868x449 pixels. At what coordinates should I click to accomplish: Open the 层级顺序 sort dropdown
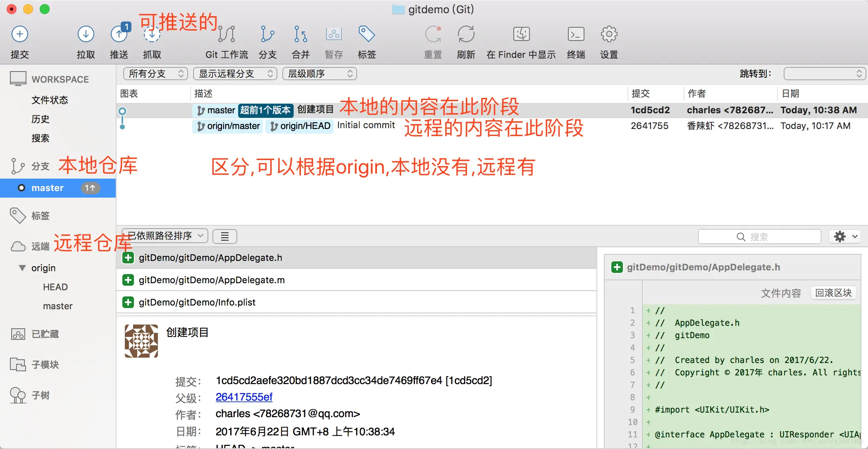(x=320, y=74)
